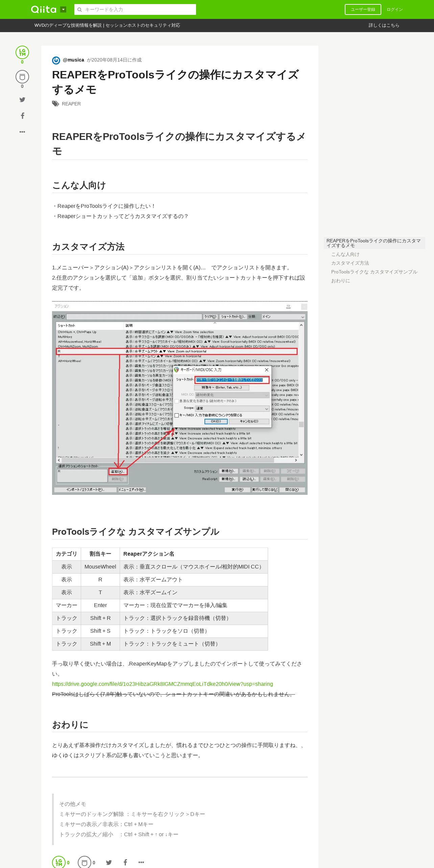The image size is (434, 868).
Task: Click the bottom LGTM icon
Action: [59, 863]
